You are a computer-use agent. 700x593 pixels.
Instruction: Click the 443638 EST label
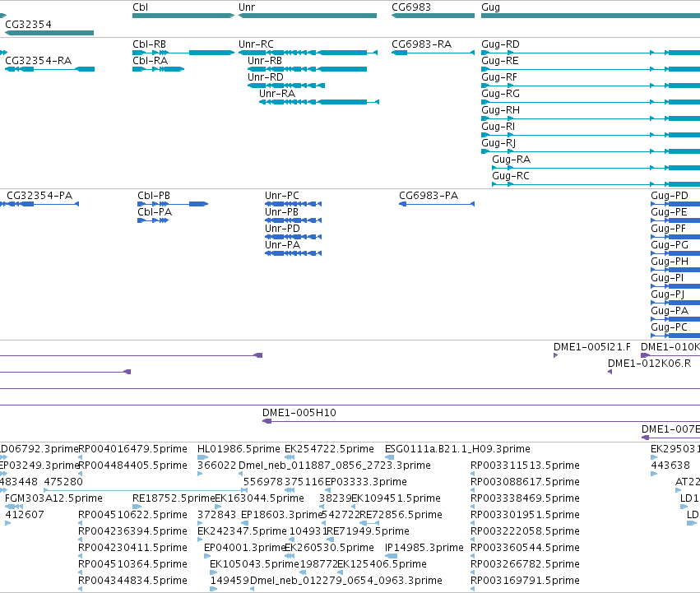(670, 466)
